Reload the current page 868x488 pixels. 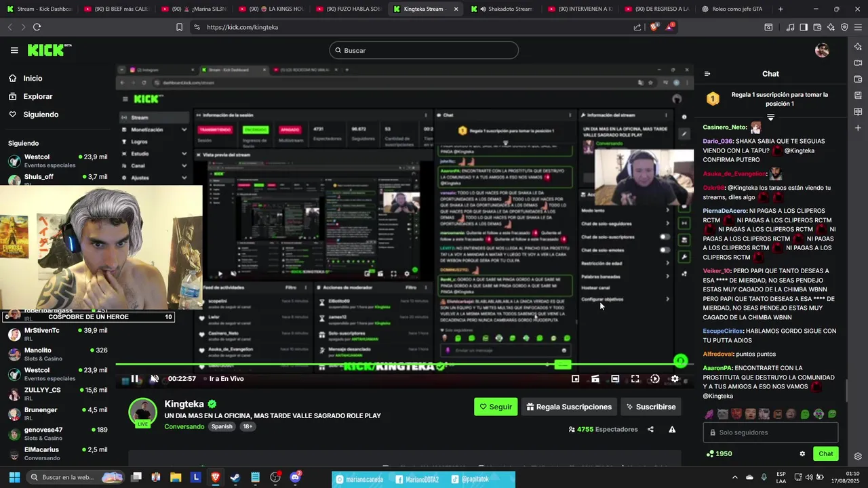(x=37, y=27)
